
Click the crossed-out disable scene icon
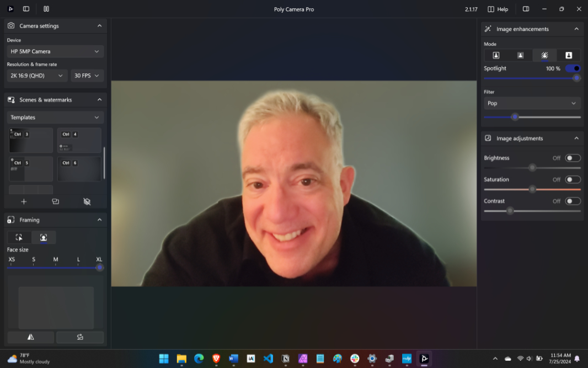click(87, 201)
